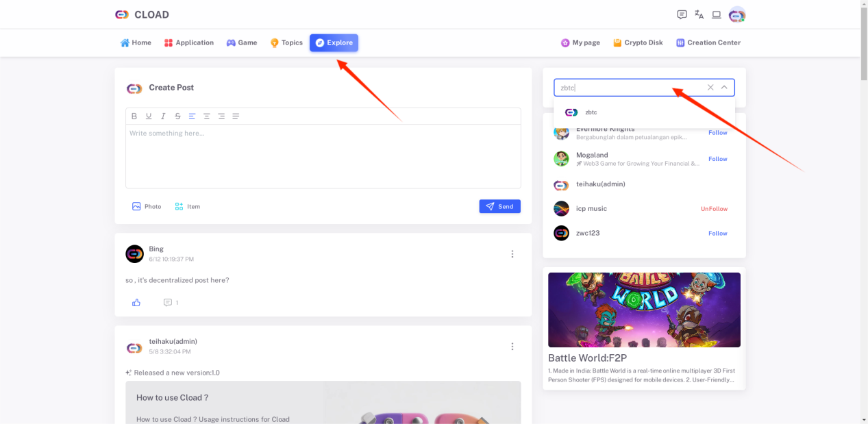Follow zwc123
The width and height of the screenshot is (868, 424).
coord(717,234)
